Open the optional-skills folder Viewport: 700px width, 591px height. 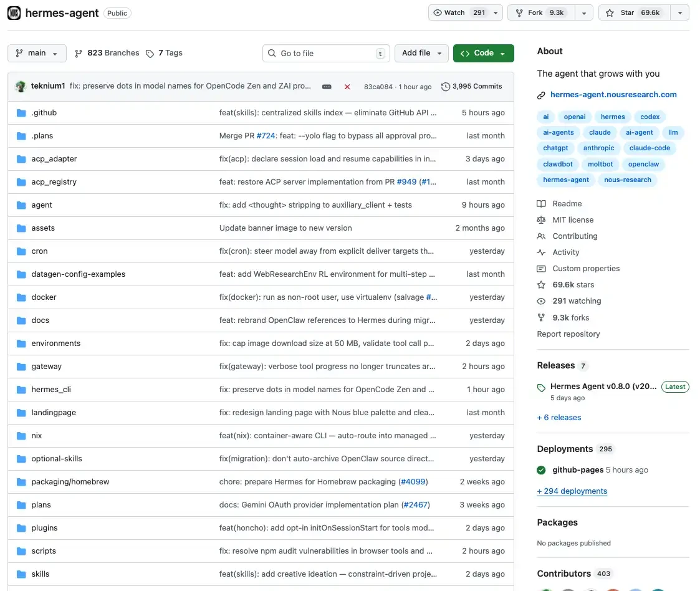click(57, 459)
